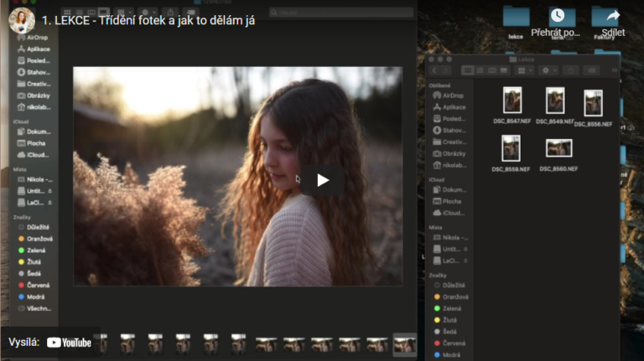The image size is (644, 361).
Task: Open Dokum... in Lekce window sidebar
Action: point(449,189)
